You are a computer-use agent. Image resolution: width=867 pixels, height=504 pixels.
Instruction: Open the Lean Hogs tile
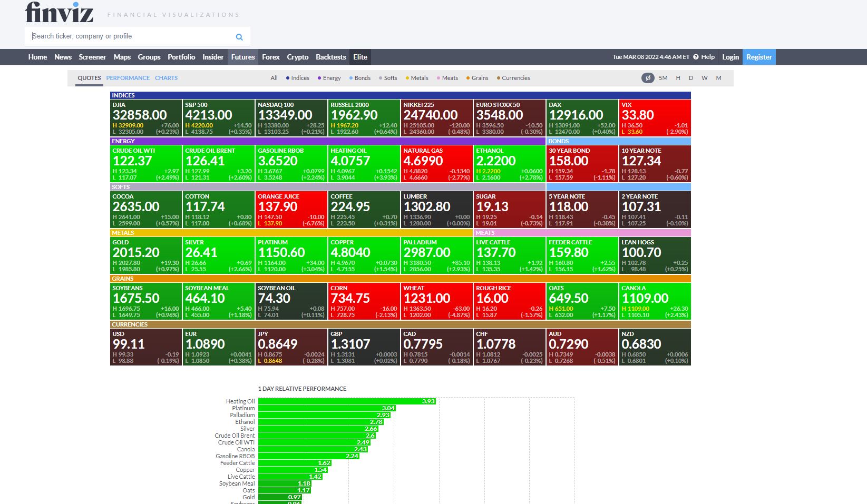click(x=655, y=255)
